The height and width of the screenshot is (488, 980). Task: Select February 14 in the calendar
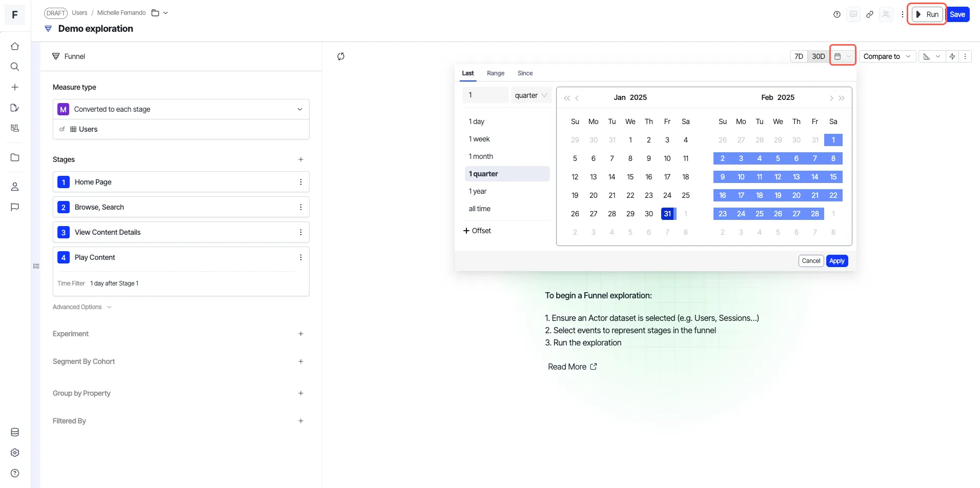pos(815,177)
